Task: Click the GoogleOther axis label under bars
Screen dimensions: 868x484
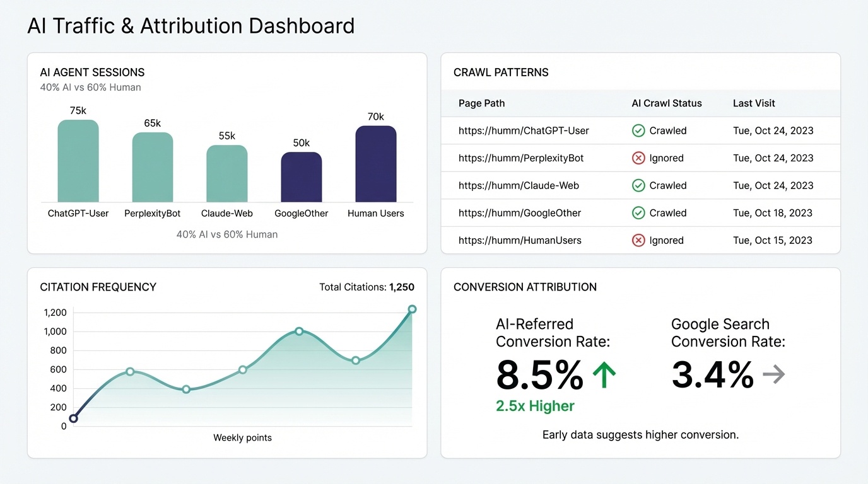Action: (x=302, y=214)
